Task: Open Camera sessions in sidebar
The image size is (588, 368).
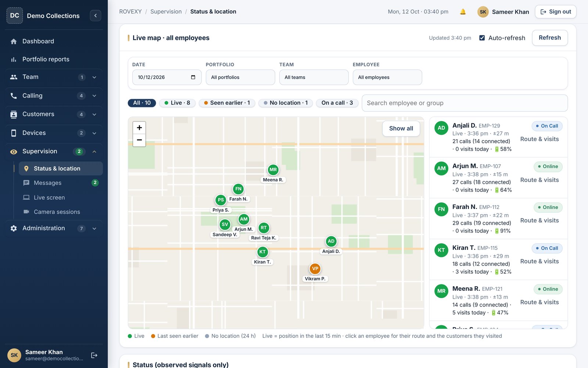Action: click(61, 212)
